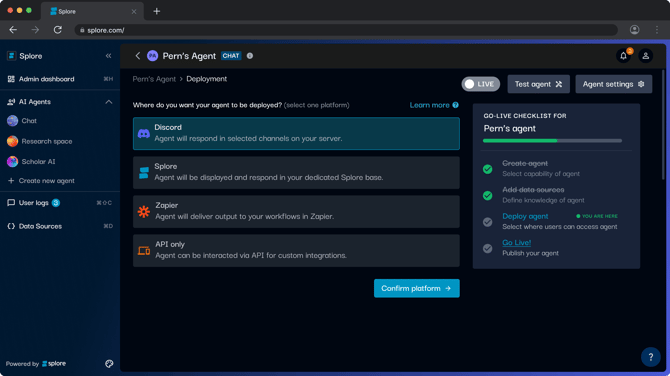Viewport: 670px width, 376px height.
Task: Collapse the AI Agents section
Action: [109, 102]
